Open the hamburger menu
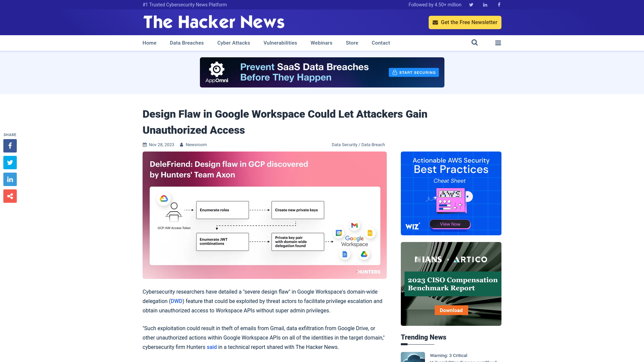This screenshot has height=362, width=644. coord(498,43)
